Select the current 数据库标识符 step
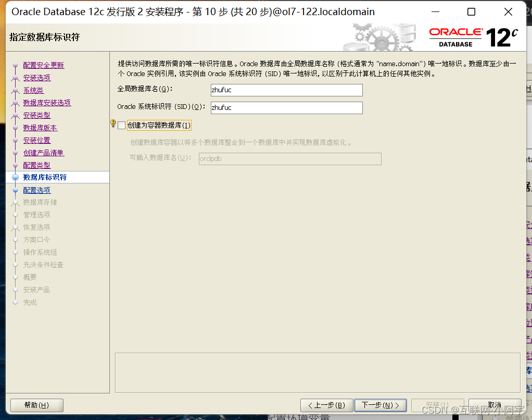Image resolution: width=532 pixels, height=420 pixels. pyautogui.click(x=45, y=177)
